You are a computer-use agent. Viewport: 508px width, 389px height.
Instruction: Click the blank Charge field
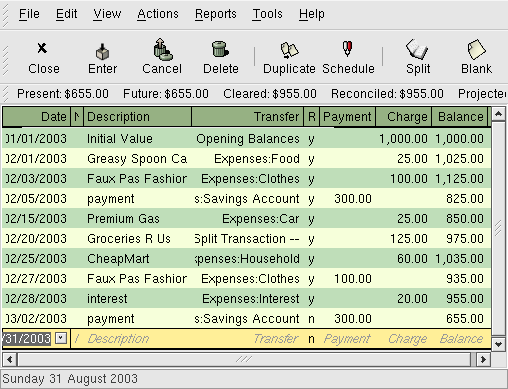click(404, 339)
